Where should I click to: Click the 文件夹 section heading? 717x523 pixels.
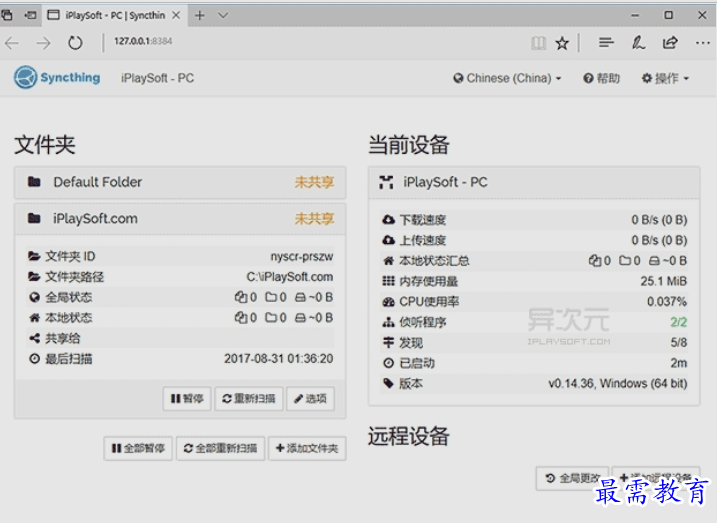point(45,145)
